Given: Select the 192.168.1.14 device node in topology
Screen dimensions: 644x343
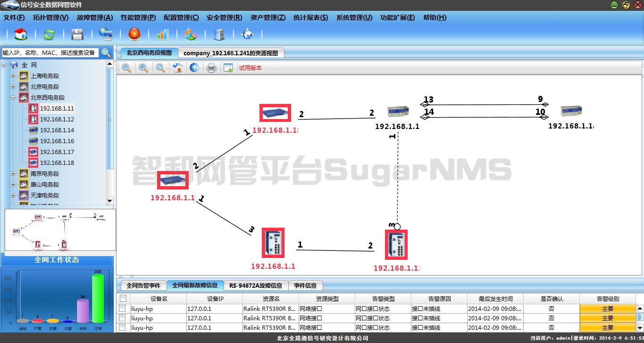Looking at the screenshot, I should [571, 111].
